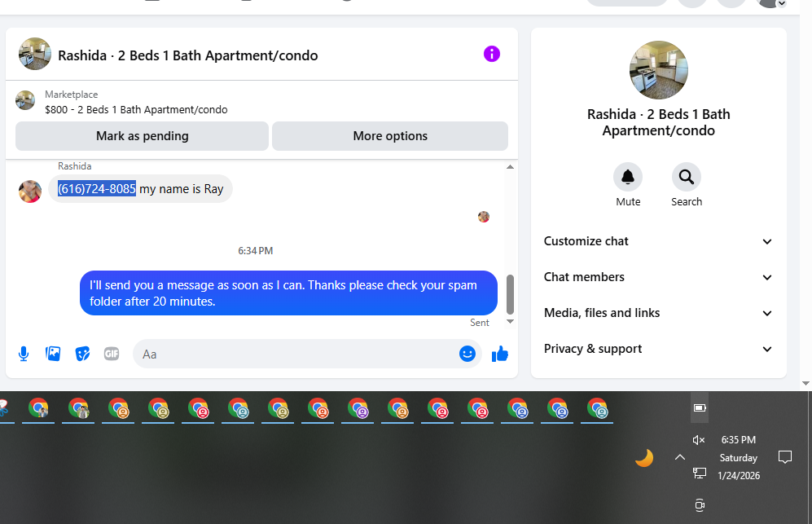812x524 pixels.
Task: Open the emoji smiley picker
Action: tap(467, 354)
